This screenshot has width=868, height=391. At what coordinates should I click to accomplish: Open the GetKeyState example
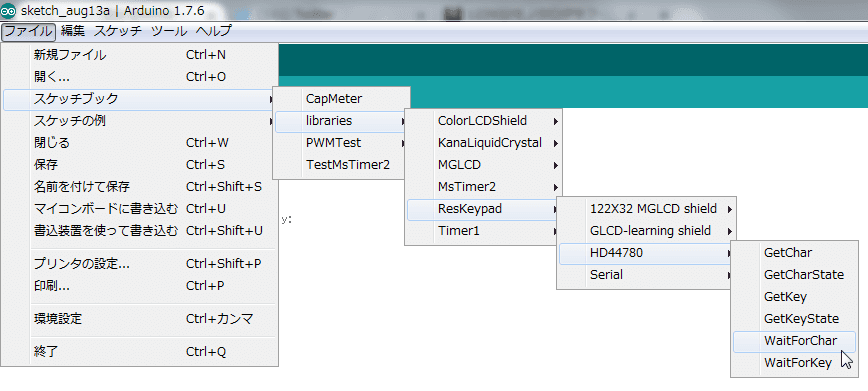click(x=794, y=319)
